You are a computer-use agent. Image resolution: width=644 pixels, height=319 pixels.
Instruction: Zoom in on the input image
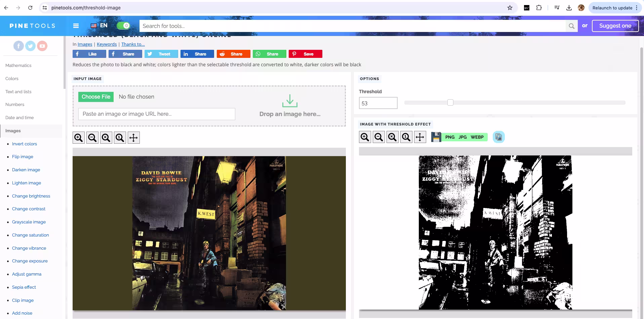(x=79, y=138)
